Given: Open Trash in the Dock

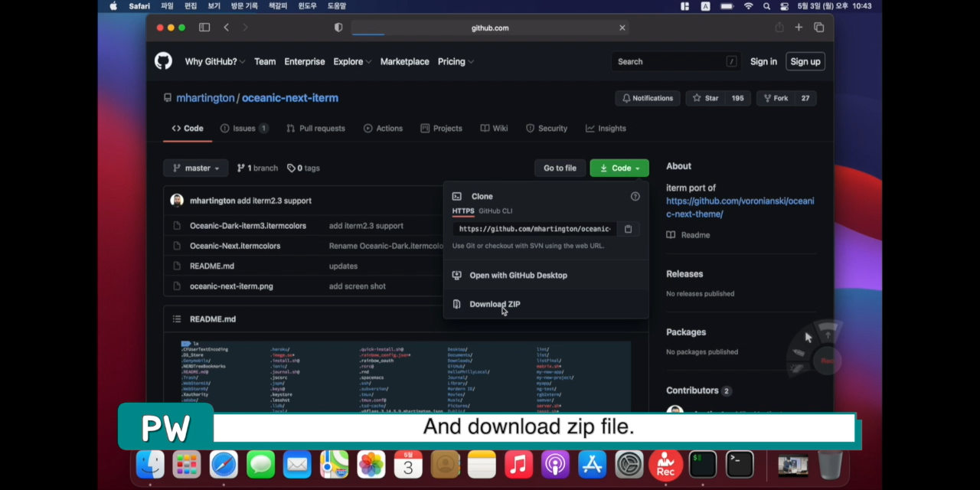Looking at the screenshot, I should pyautogui.click(x=830, y=464).
